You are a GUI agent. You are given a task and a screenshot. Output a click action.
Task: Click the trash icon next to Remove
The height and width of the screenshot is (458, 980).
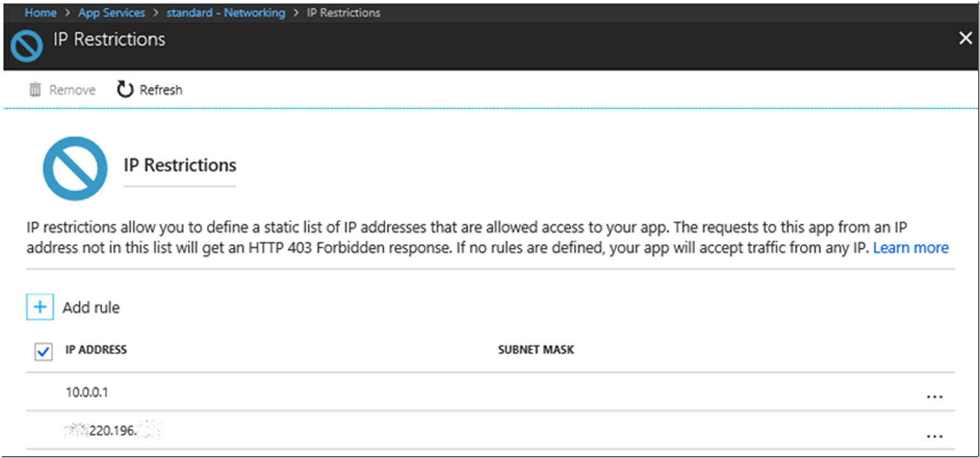(35, 89)
